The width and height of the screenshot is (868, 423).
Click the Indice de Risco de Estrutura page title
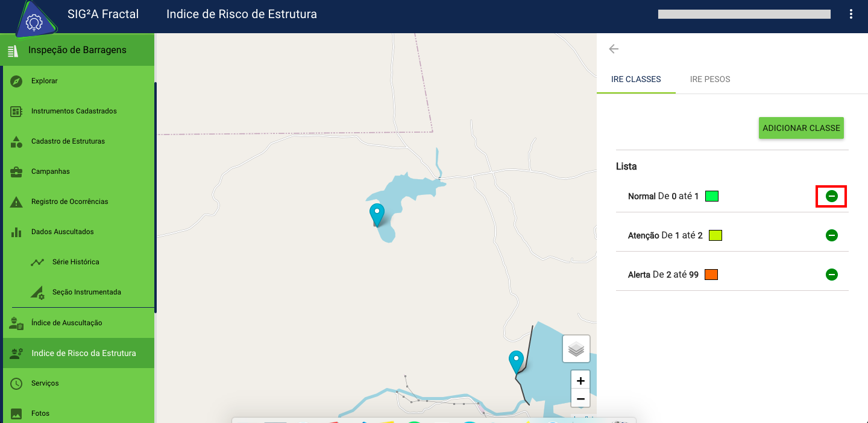[242, 14]
